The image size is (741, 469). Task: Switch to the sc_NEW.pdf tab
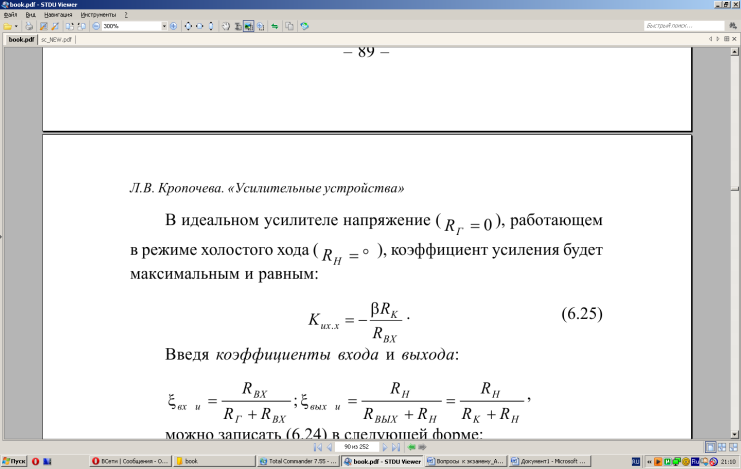pyautogui.click(x=56, y=40)
